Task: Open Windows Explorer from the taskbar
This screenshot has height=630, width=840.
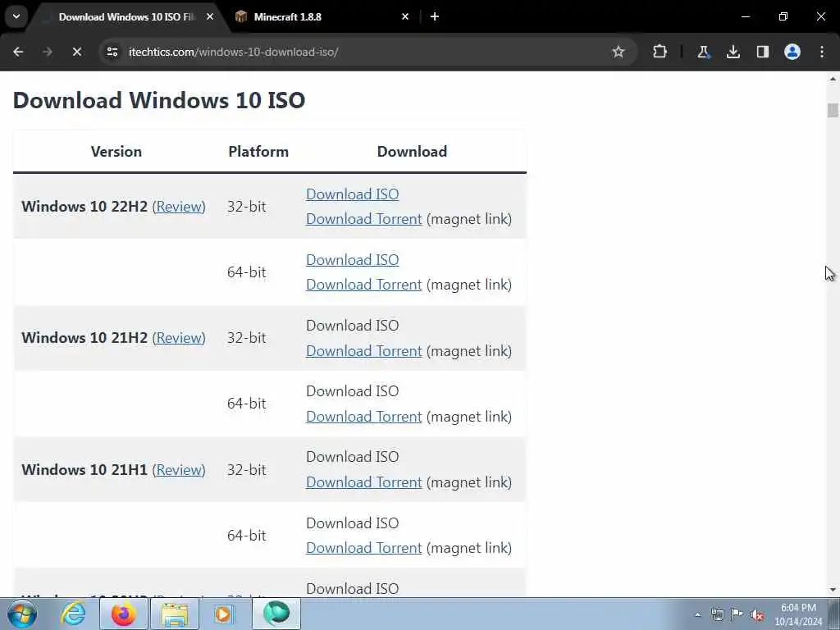Action: click(175, 614)
